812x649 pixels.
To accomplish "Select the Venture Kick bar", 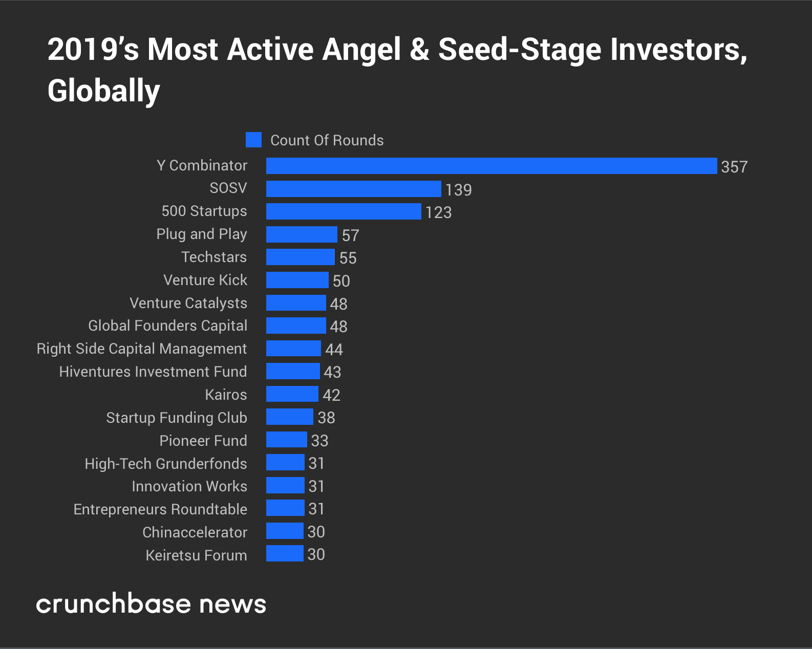I will tap(297, 280).
